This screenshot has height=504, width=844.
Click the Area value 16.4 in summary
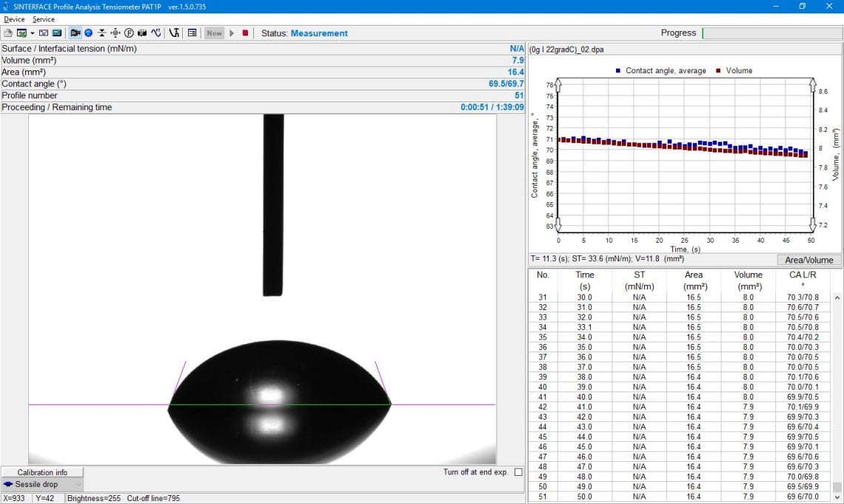(x=516, y=72)
